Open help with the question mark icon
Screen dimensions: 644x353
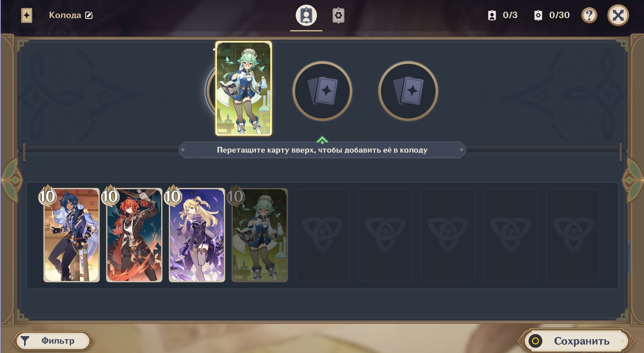[x=589, y=16]
